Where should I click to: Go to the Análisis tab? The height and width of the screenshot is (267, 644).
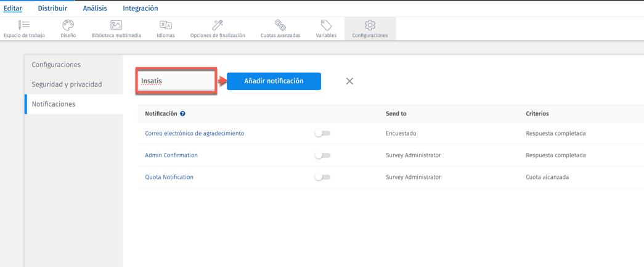coord(95,9)
